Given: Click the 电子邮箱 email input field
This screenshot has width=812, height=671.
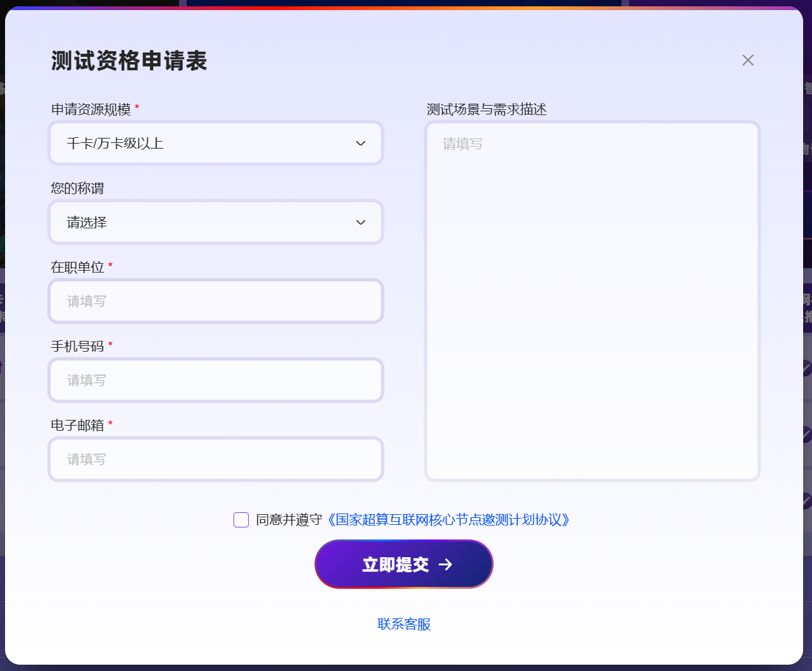Looking at the screenshot, I should point(216,459).
